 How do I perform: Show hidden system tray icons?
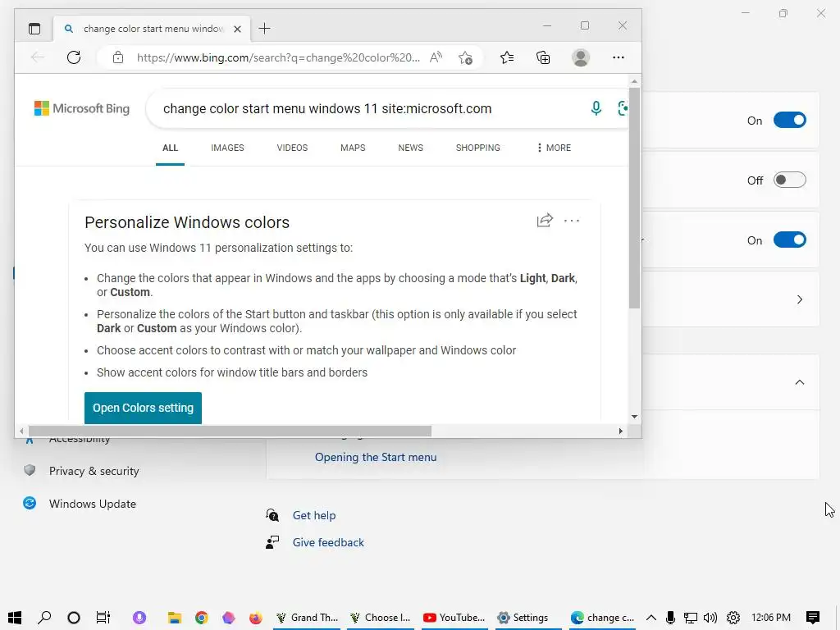[x=651, y=618]
